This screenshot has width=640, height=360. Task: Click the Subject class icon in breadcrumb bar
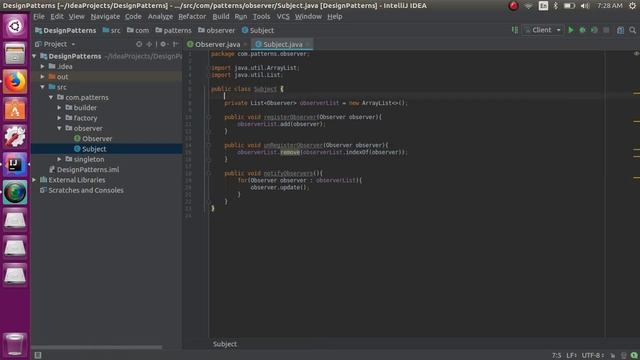tap(245, 30)
